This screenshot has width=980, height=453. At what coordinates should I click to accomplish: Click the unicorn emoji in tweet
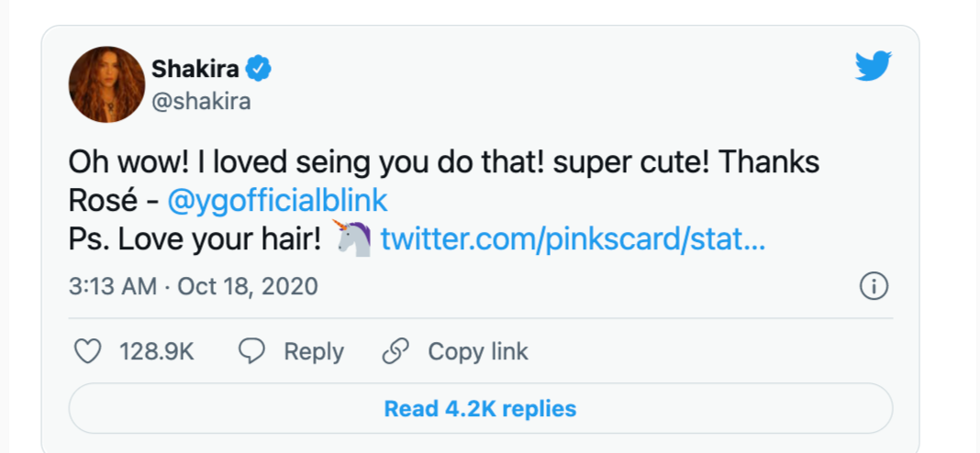tap(353, 238)
